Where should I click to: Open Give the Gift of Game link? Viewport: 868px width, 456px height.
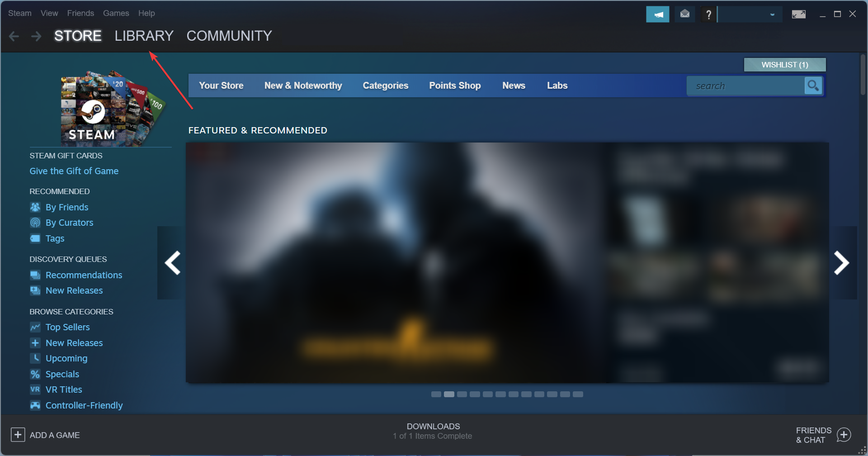[74, 171]
